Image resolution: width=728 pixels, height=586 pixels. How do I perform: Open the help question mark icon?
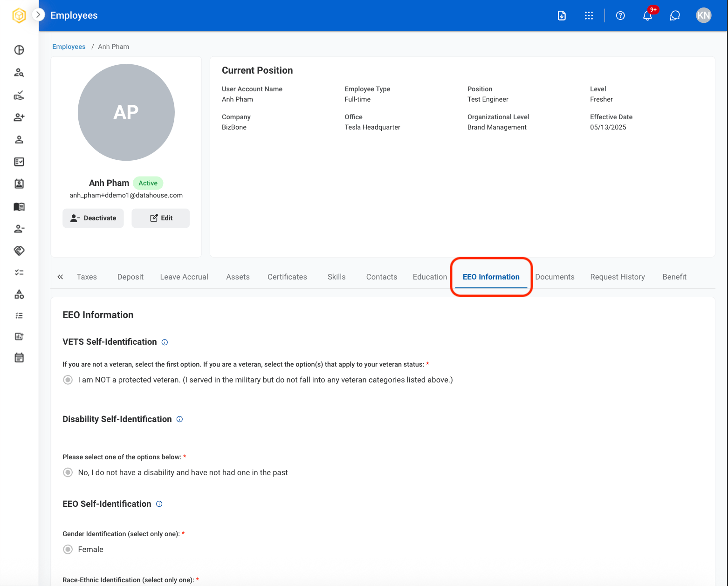620,15
